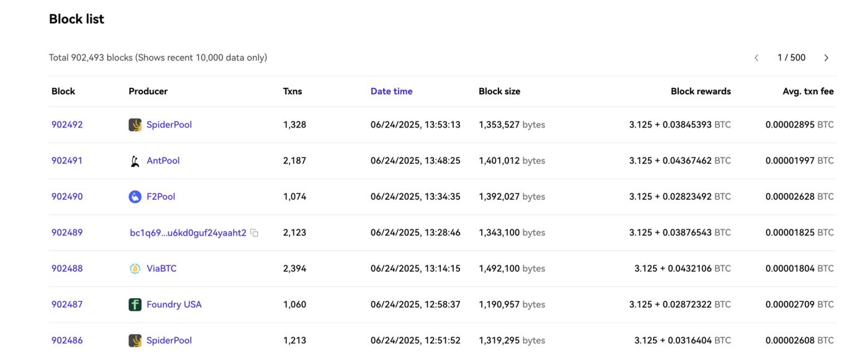The width and height of the screenshot is (868, 357).
Task: Select the 1,060 transactions count
Action: pyautogui.click(x=294, y=304)
